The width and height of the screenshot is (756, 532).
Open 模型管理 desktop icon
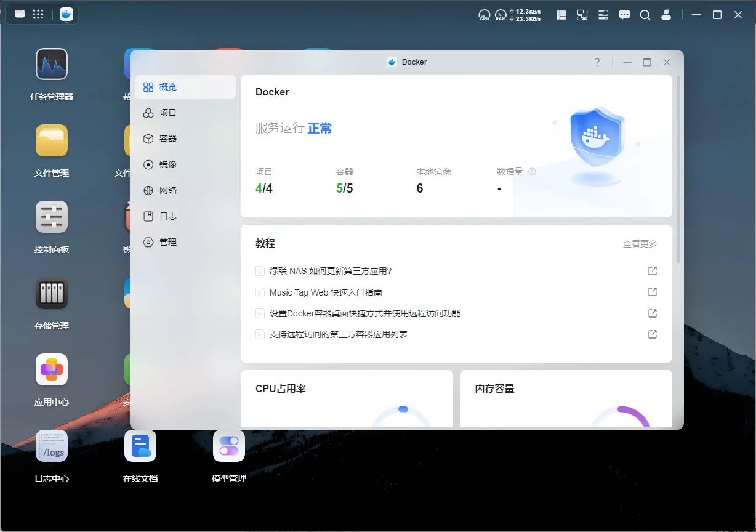pyautogui.click(x=229, y=446)
